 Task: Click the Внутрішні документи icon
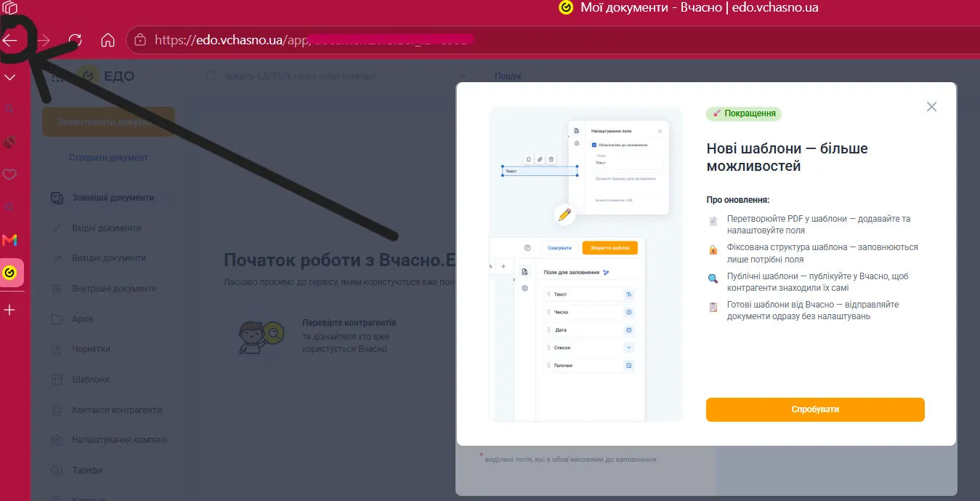[x=57, y=289]
